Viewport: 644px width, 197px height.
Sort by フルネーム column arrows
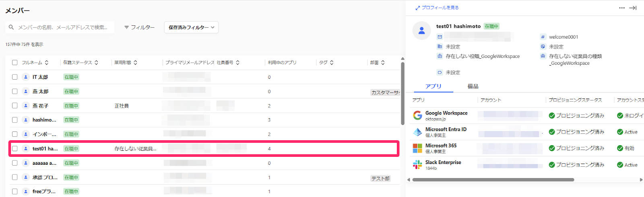[x=47, y=63]
